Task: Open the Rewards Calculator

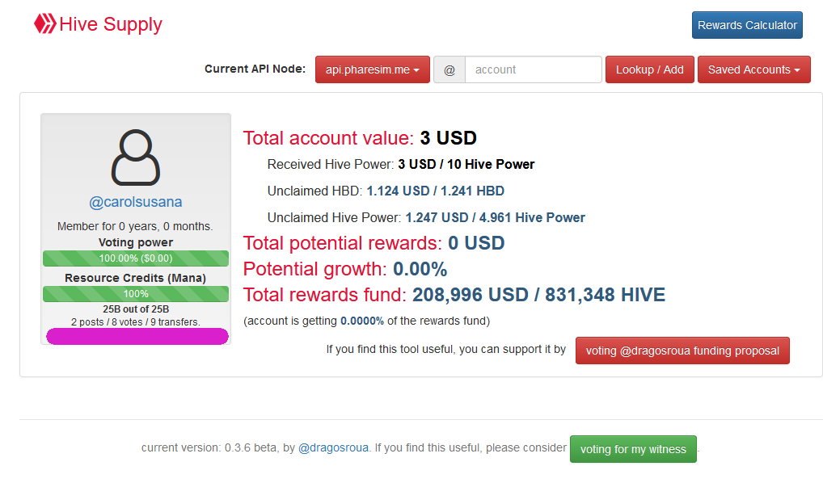Action: pyautogui.click(x=747, y=25)
